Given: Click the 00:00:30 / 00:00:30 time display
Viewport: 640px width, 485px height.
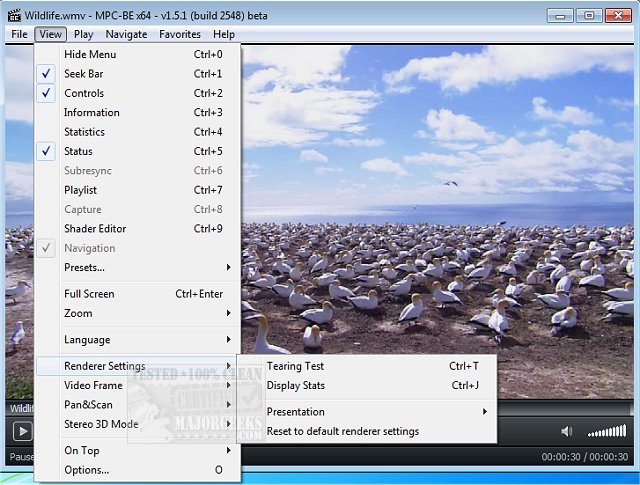Looking at the screenshot, I should (x=584, y=457).
